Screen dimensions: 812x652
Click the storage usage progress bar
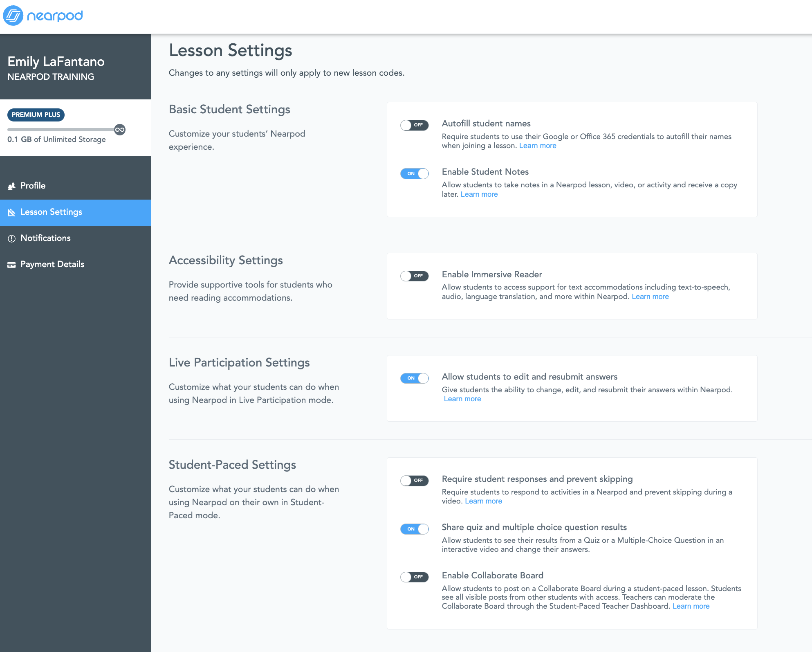click(x=61, y=130)
